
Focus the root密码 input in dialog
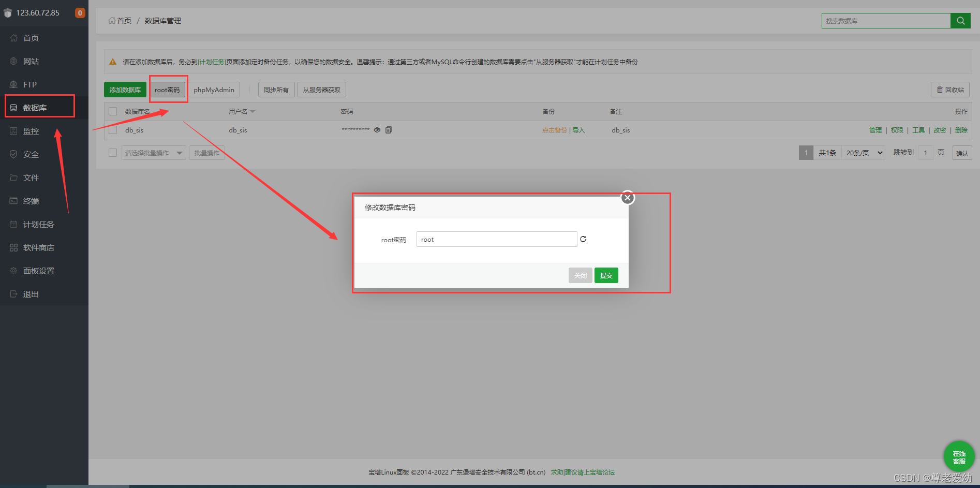[x=497, y=239]
